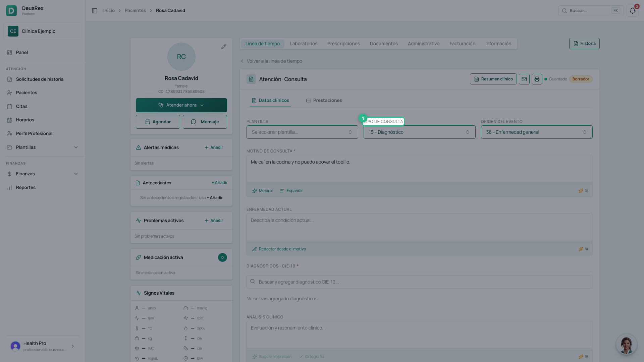This screenshot has height=362, width=644.
Task: Click the Resumen clínico button
Action: pos(493,79)
